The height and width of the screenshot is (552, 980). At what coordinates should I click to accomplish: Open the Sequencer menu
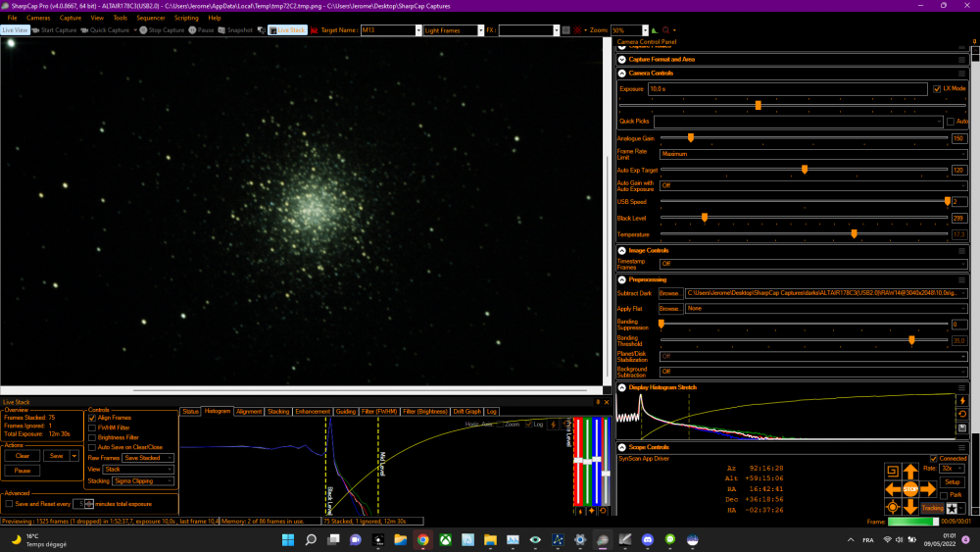(150, 18)
